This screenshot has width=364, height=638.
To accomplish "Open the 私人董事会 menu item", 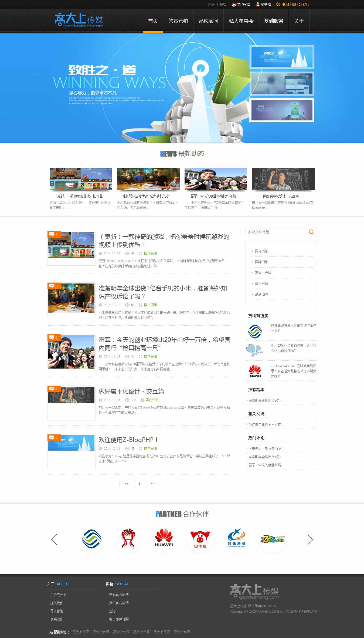I will click(241, 21).
